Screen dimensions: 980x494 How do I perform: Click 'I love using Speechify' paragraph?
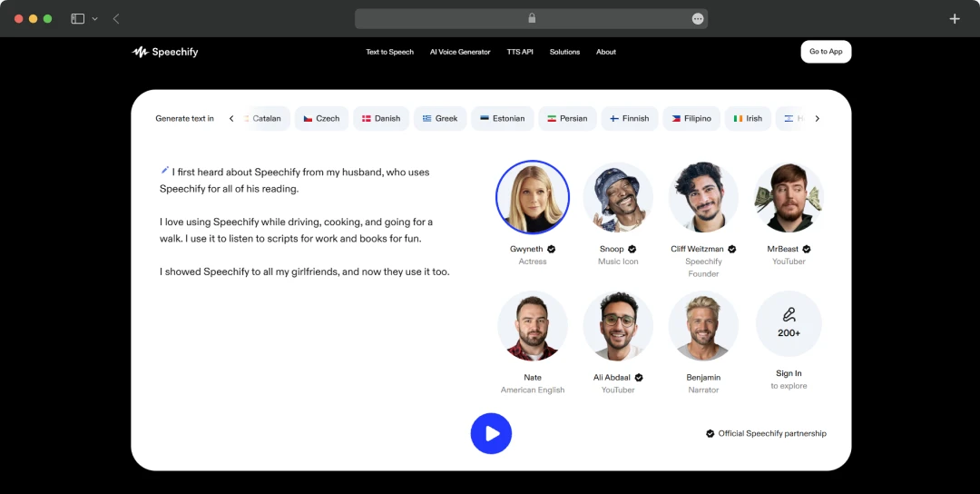(296, 230)
